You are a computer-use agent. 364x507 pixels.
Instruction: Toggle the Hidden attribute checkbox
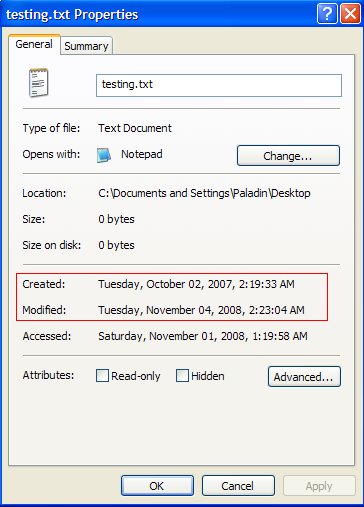(182, 375)
